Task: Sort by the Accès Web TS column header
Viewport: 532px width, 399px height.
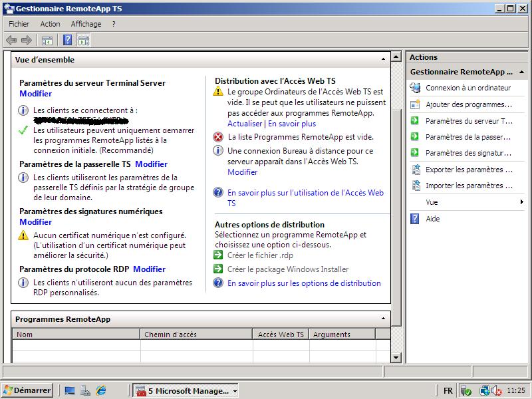Action: click(x=281, y=334)
